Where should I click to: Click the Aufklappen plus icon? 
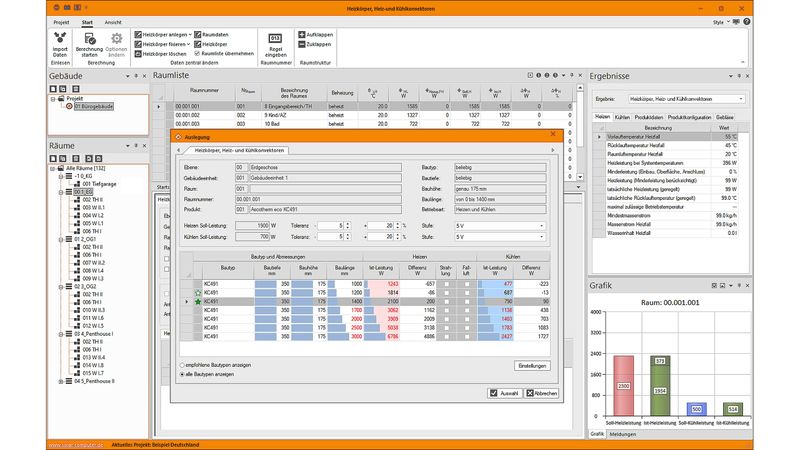tap(300, 34)
